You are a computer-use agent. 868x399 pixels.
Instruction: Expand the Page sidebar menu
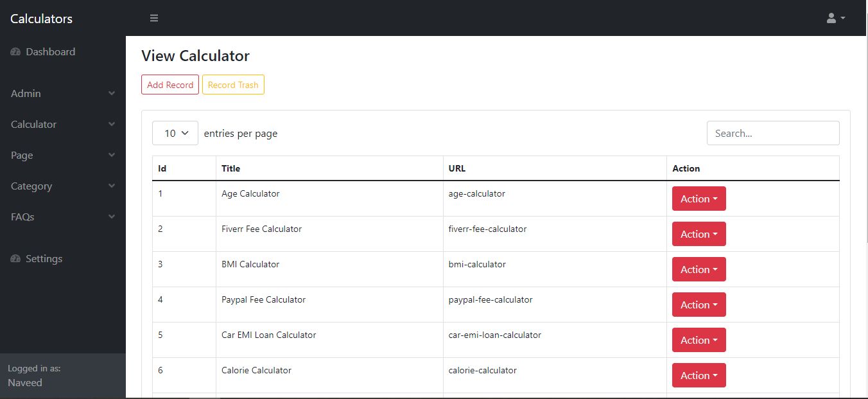click(x=62, y=155)
